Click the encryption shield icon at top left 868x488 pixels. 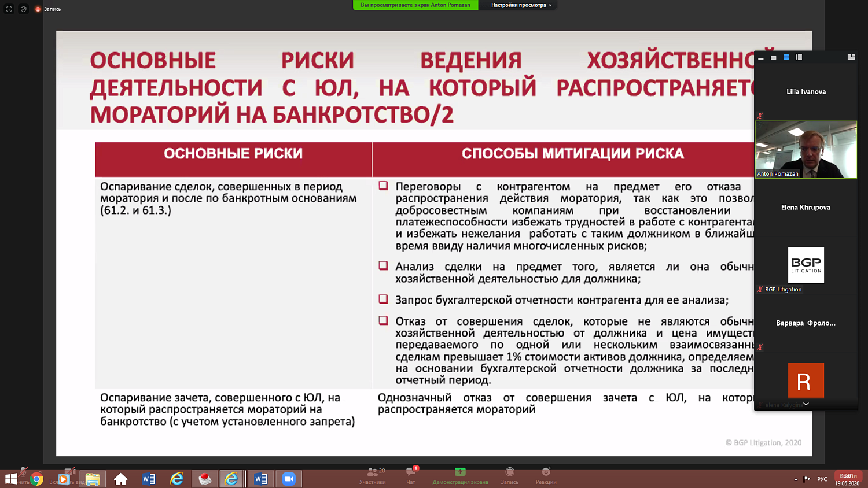tap(24, 9)
